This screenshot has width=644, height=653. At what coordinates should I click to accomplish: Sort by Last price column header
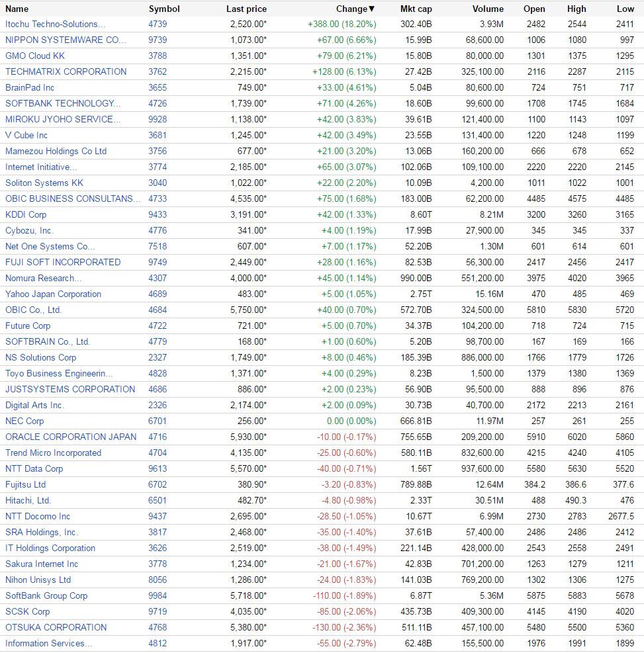(x=246, y=9)
